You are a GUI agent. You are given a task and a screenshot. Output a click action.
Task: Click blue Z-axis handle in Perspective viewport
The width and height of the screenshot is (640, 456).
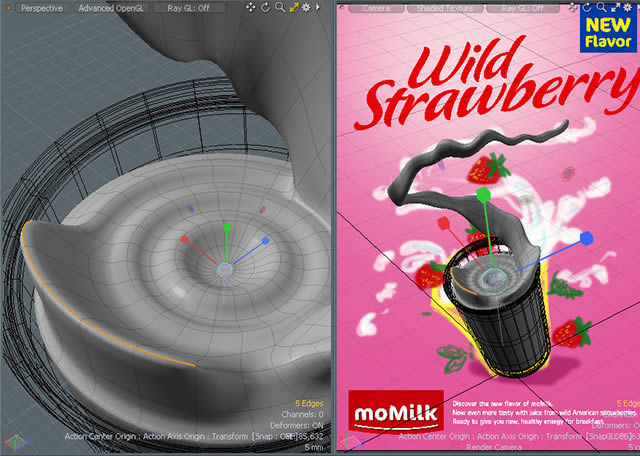pos(266,241)
